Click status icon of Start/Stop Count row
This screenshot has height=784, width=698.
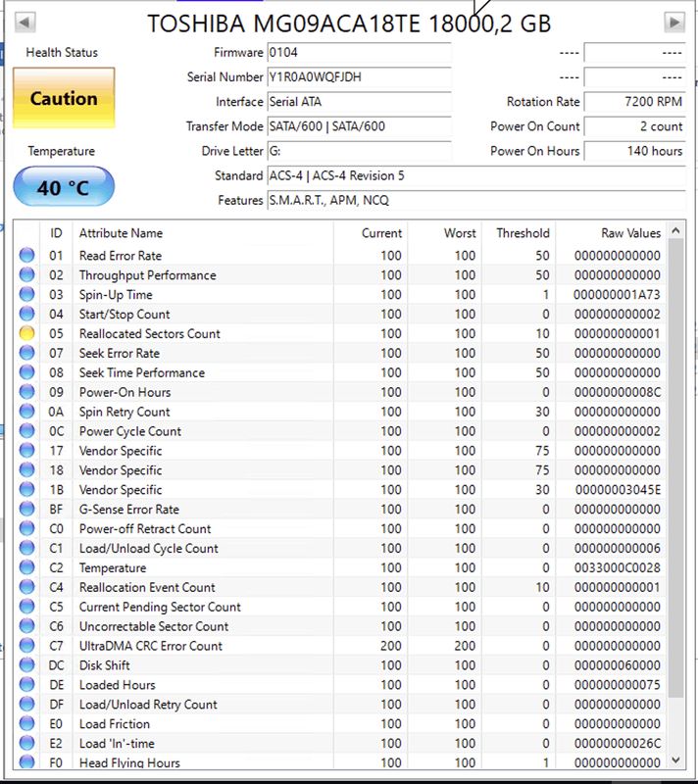[x=27, y=314]
